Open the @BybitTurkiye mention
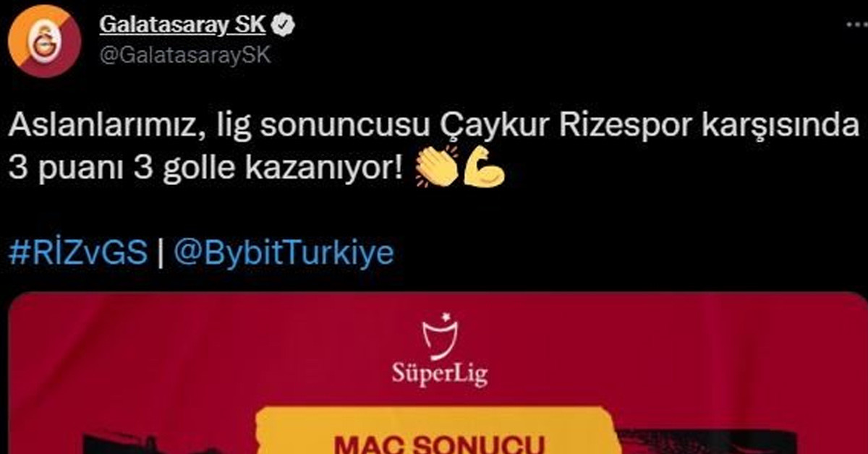The image size is (868, 454). [284, 254]
